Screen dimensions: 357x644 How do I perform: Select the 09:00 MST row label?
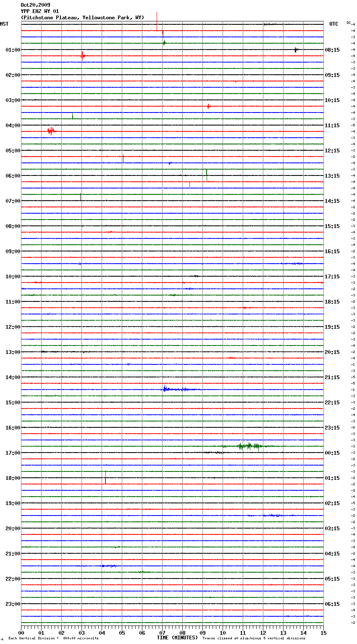13,251
